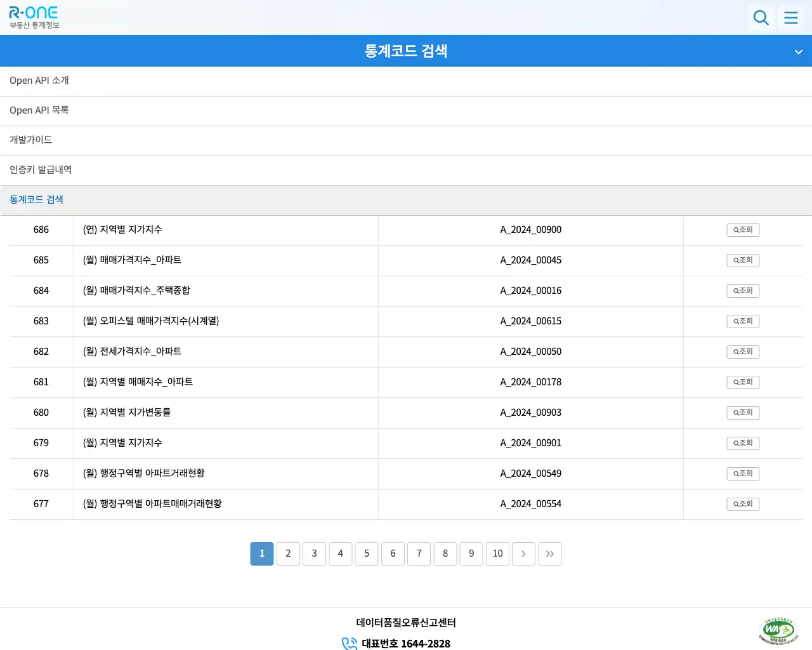Viewport: 812px width, 650px height.
Task: Click code A_2024_00903
Action: point(531,413)
